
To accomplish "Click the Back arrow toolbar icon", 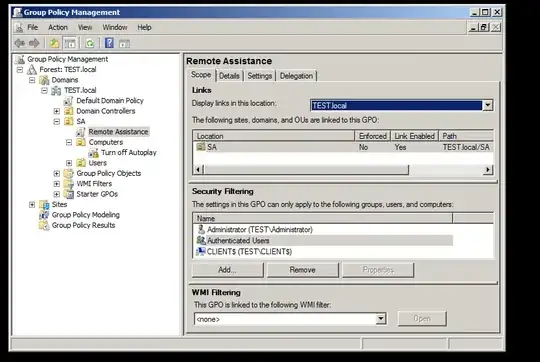I will coord(19,43).
